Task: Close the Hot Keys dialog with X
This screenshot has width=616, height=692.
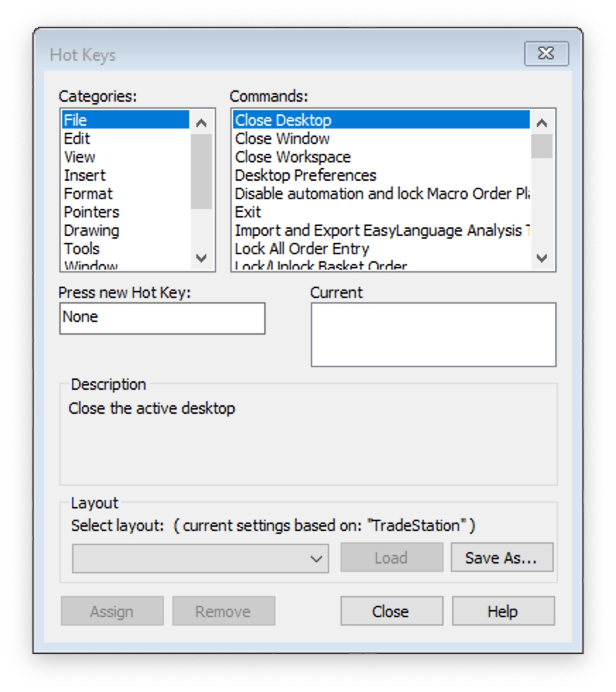Action: [x=546, y=54]
